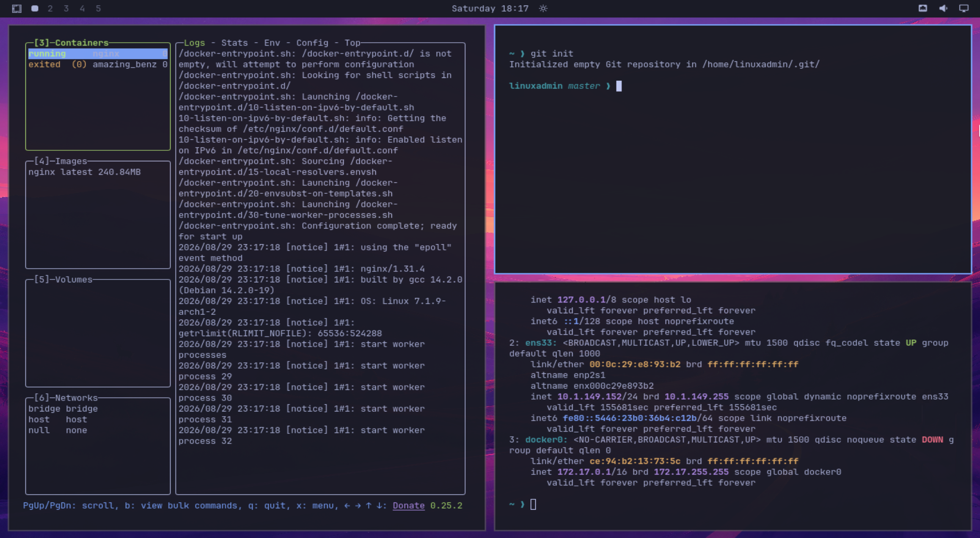Screen dimensions: 980x538
Task: Switch to workspace 3
Action: (x=66, y=8)
